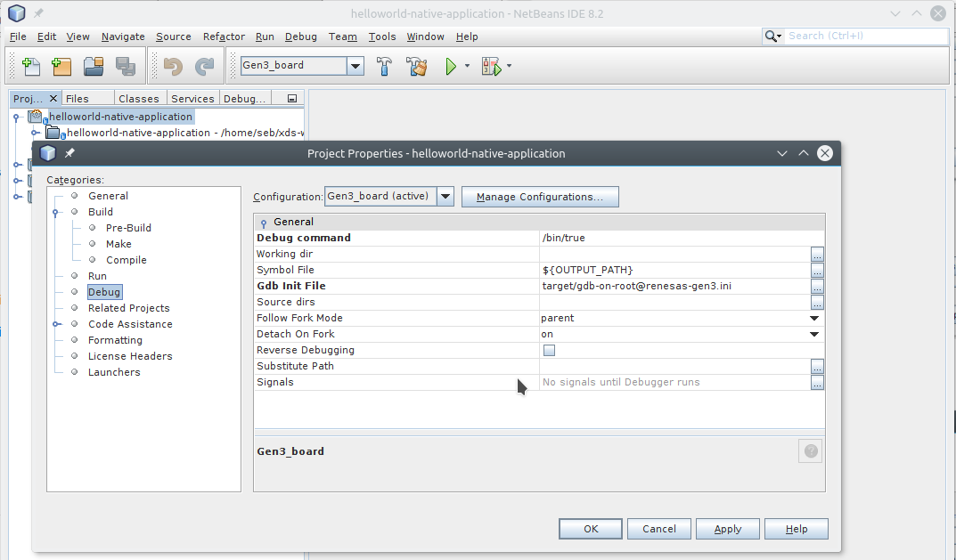This screenshot has height=560, width=956.
Task: Browse for Symbol File with ellipsis button
Action: click(x=817, y=270)
